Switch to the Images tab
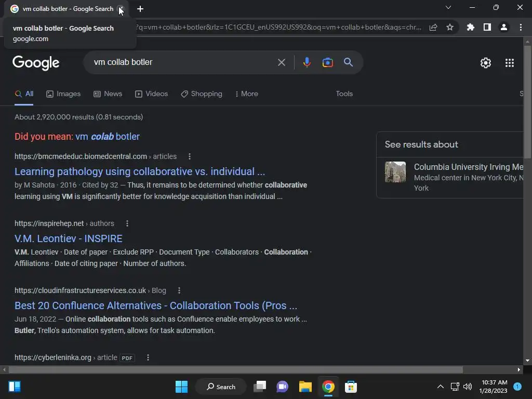 coord(63,94)
